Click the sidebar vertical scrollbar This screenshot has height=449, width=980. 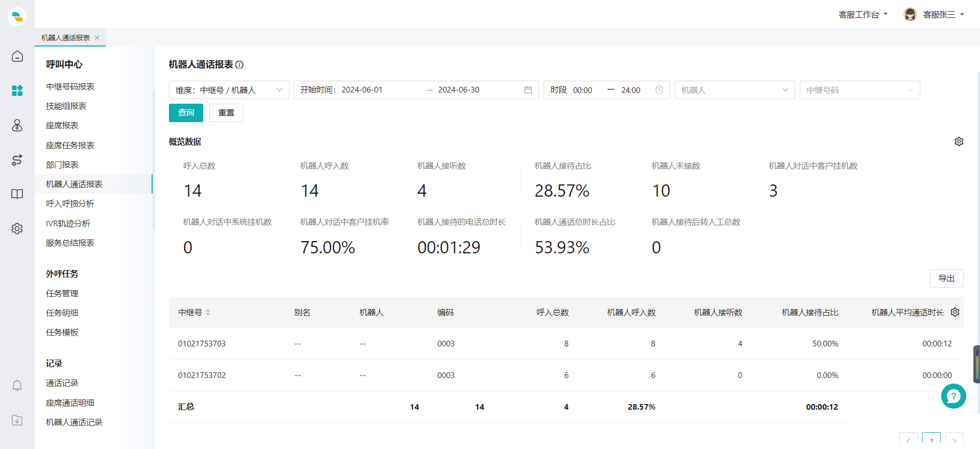coord(153,160)
